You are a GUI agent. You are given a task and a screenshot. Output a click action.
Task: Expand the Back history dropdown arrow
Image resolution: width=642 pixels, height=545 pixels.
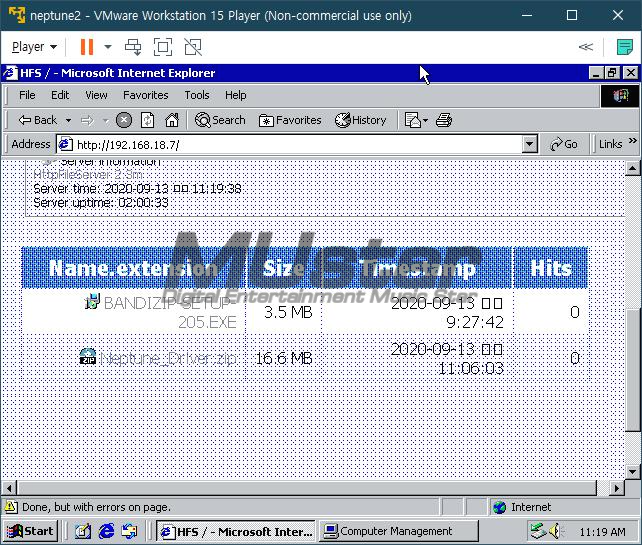[x=68, y=120]
